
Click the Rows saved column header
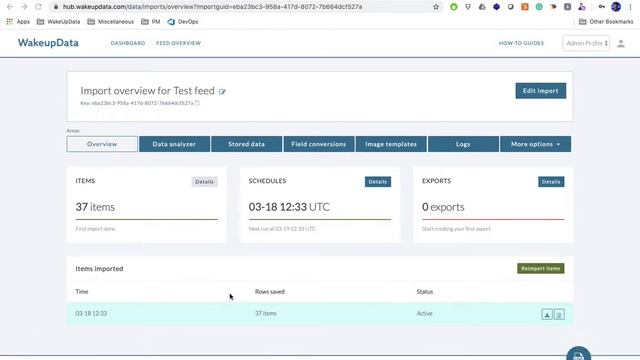click(270, 292)
